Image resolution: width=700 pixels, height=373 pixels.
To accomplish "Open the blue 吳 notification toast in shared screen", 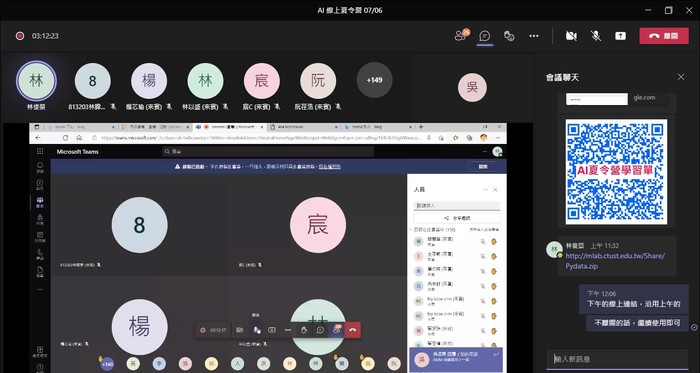I will pyautogui.click(x=456, y=360).
